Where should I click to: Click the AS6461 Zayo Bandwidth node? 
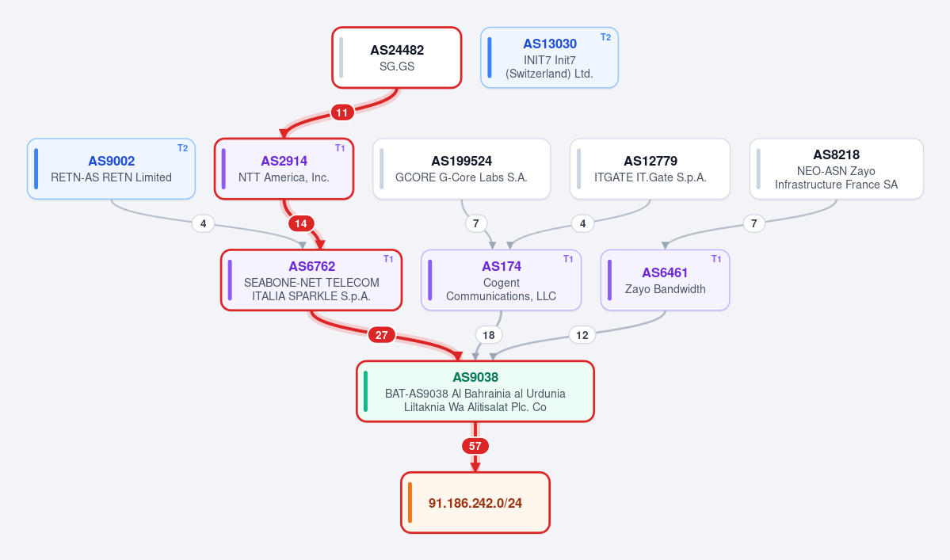[666, 280]
